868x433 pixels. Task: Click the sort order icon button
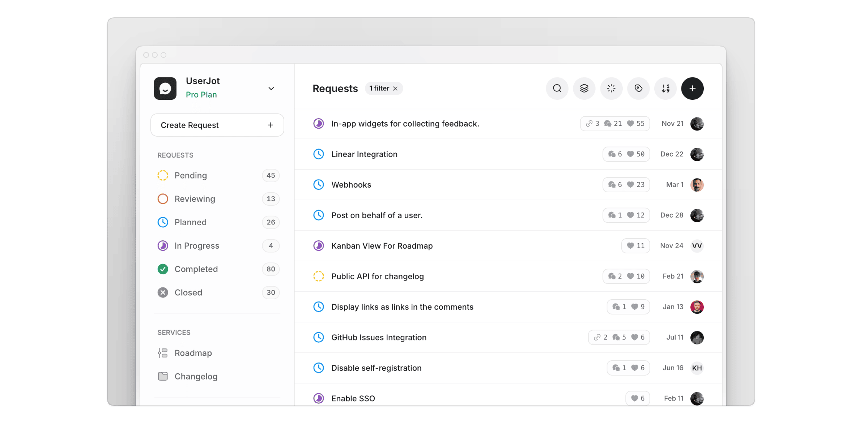coord(665,88)
